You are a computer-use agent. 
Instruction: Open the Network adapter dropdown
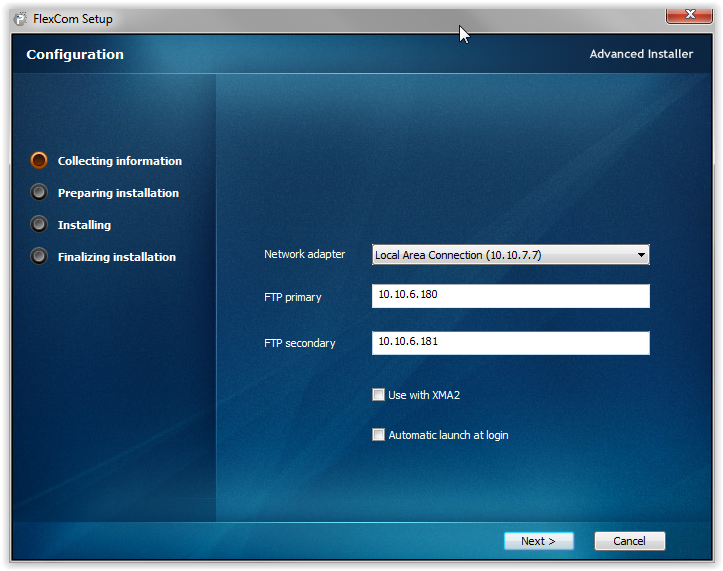pos(510,255)
